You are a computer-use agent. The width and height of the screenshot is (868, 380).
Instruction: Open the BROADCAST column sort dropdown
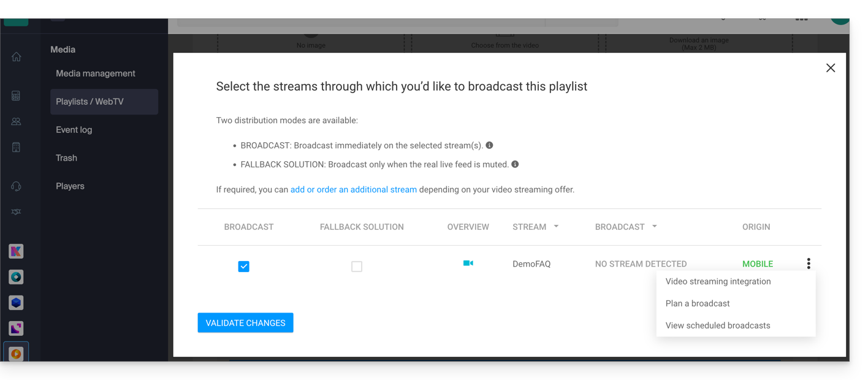click(655, 227)
